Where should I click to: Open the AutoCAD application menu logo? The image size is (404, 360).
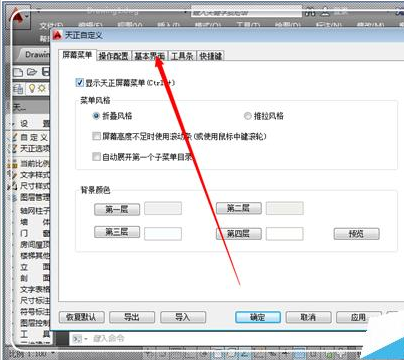(x=17, y=18)
